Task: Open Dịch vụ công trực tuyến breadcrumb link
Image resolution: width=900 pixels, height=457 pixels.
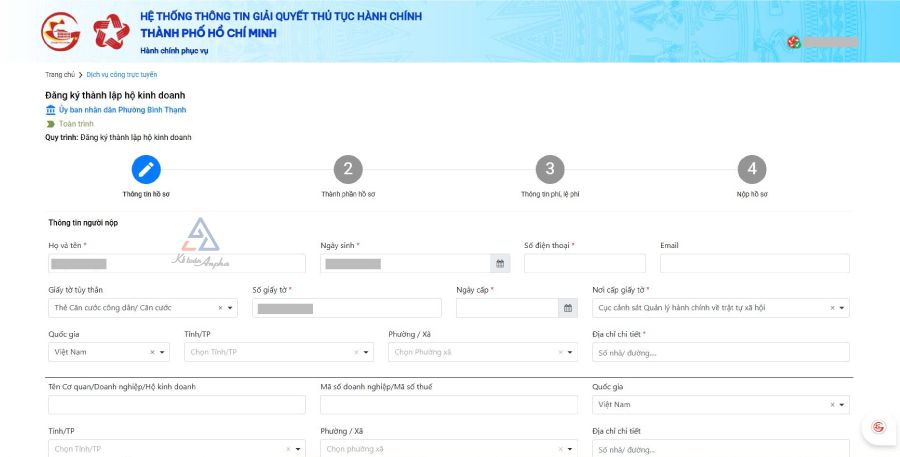Action: tap(121, 75)
